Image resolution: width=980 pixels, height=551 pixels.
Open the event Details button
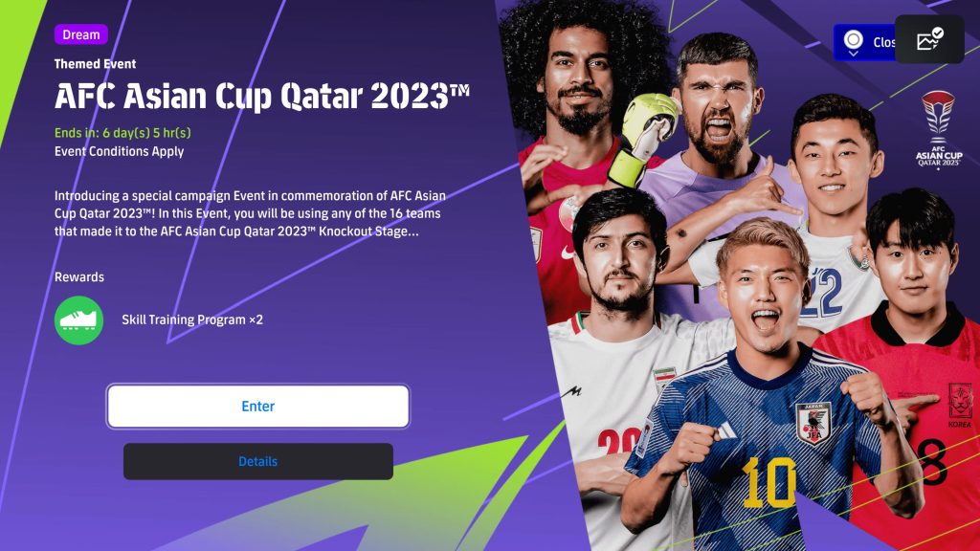tap(258, 462)
